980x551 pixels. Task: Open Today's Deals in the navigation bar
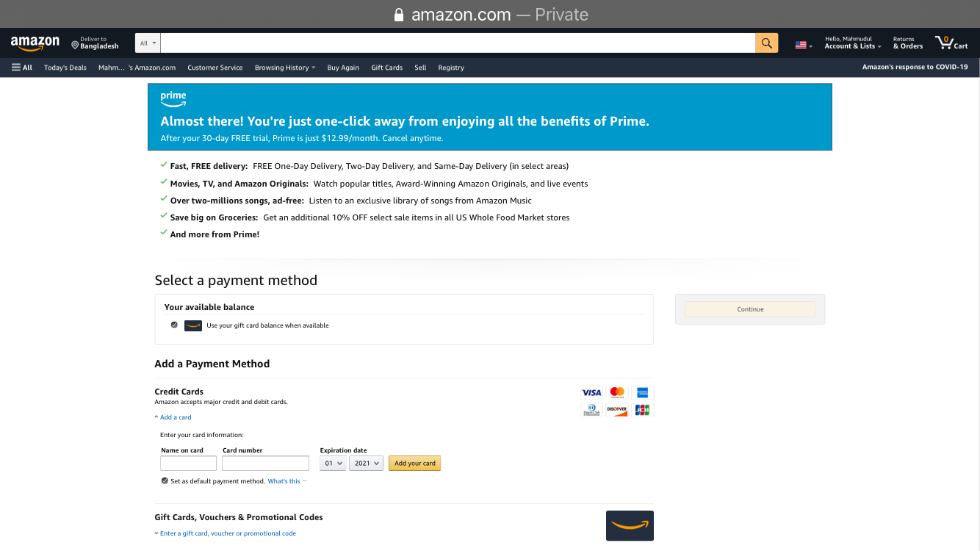[x=65, y=67]
